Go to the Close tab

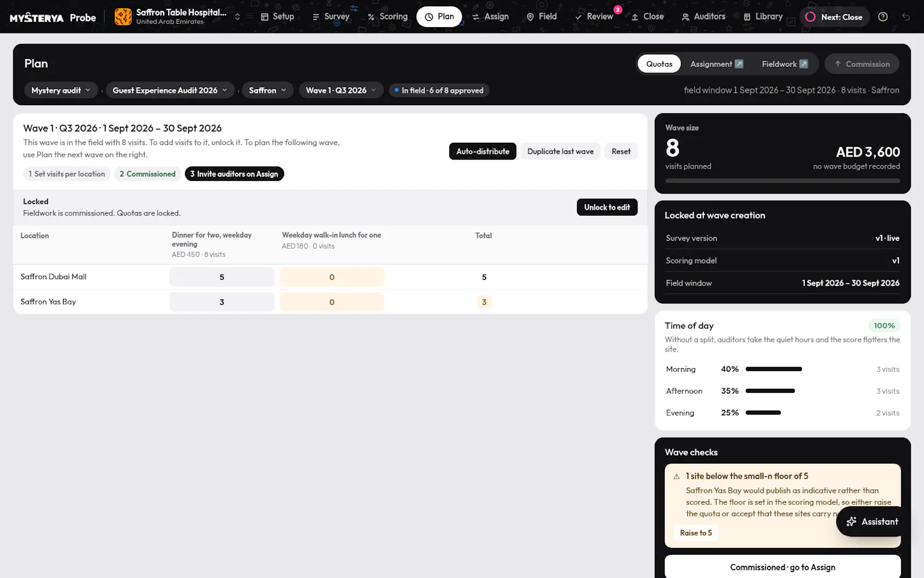pyautogui.click(x=647, y=17)
